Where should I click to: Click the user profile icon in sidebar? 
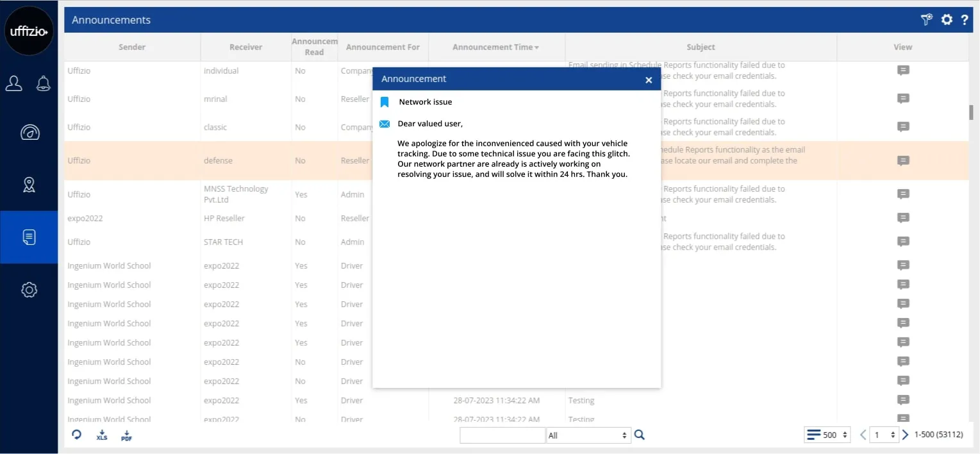click(x=14, y=83)
